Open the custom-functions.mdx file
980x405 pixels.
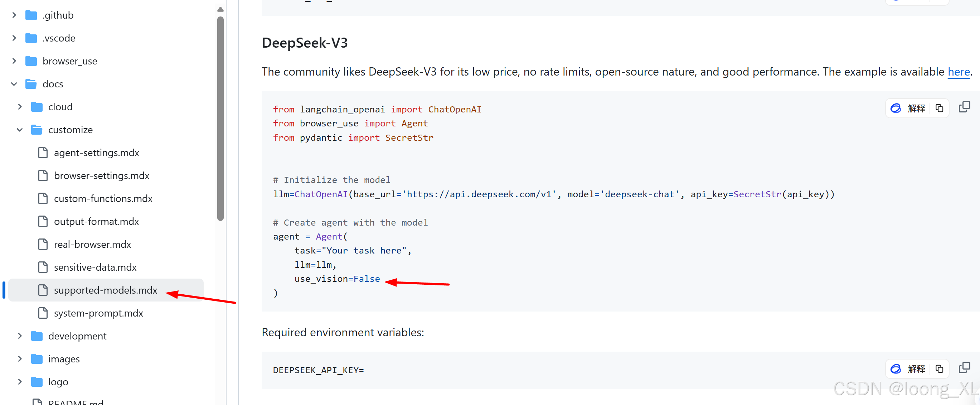103,199
